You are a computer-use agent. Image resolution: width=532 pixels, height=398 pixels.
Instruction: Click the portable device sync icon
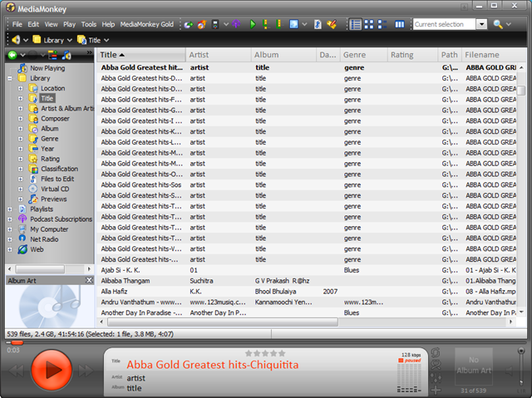tap(215, 24)
